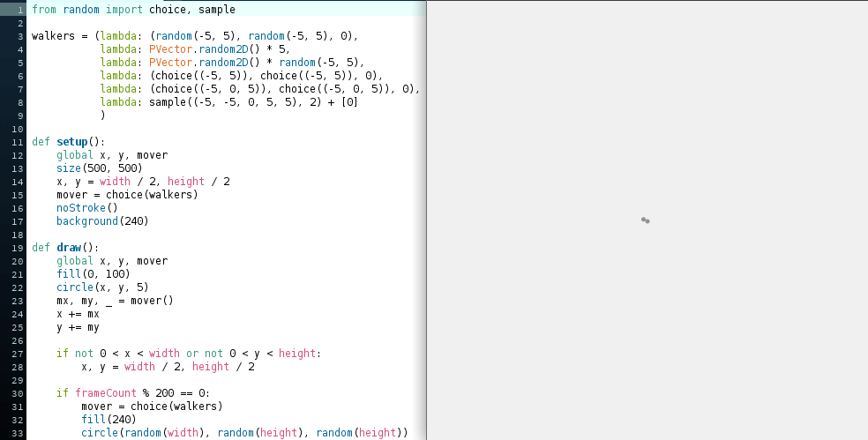The height and width of the screenshot is (440, 868).
Task: Click "mx, my, _ = mover()" statement
Action: (x=116, y=301)
